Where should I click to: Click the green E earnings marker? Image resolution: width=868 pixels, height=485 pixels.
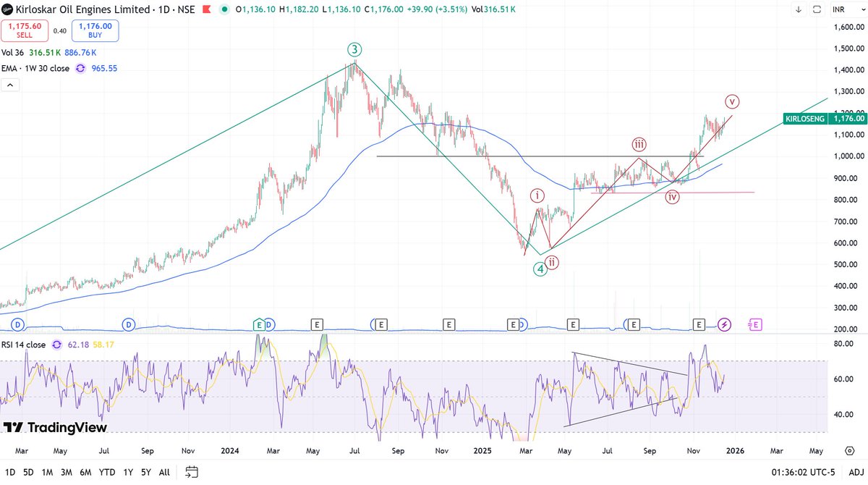pyautogui.click(x=258, y=324)
